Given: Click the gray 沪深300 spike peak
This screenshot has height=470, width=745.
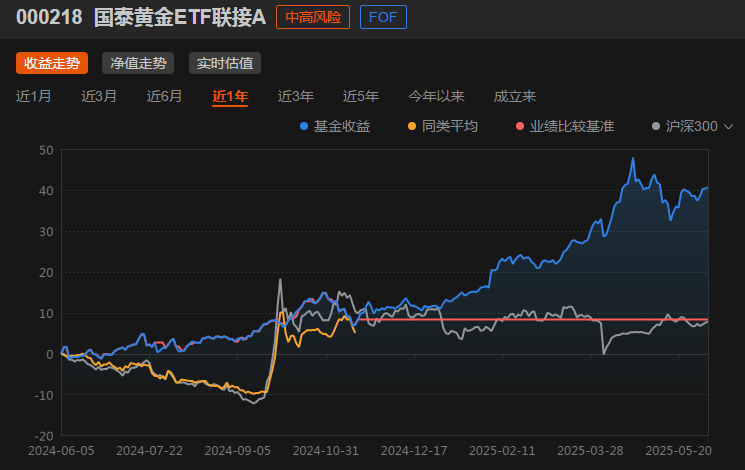Looking at the screenshot, I should [280, 280].
